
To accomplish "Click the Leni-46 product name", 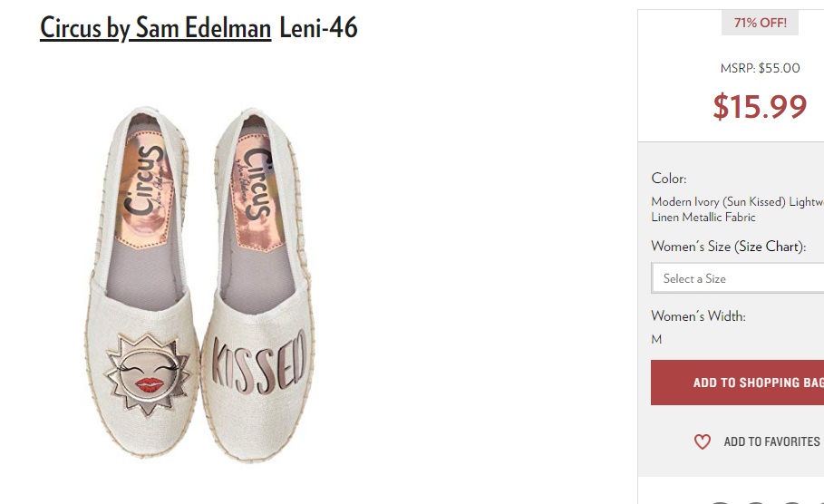I will (318, 27).
